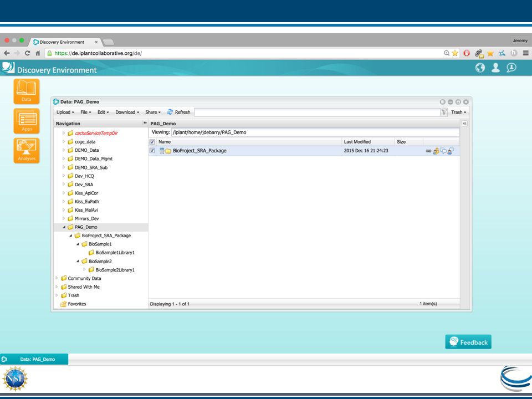Screen dimensions: 532x399
Task: Open the Apps icon on the sidebar
Action: coord(27,121)
